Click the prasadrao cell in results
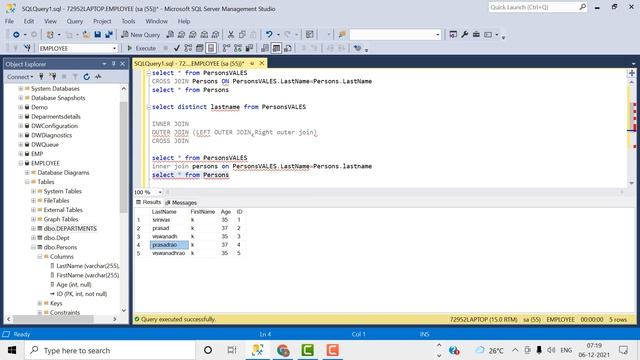This screenshot has width=640, height=360. 169,245
